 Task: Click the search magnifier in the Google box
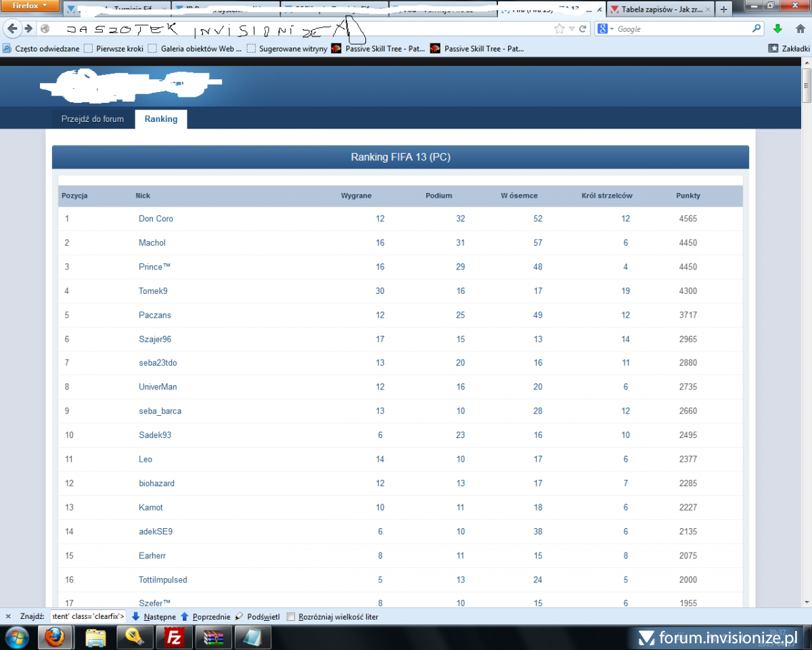(757, 29)
